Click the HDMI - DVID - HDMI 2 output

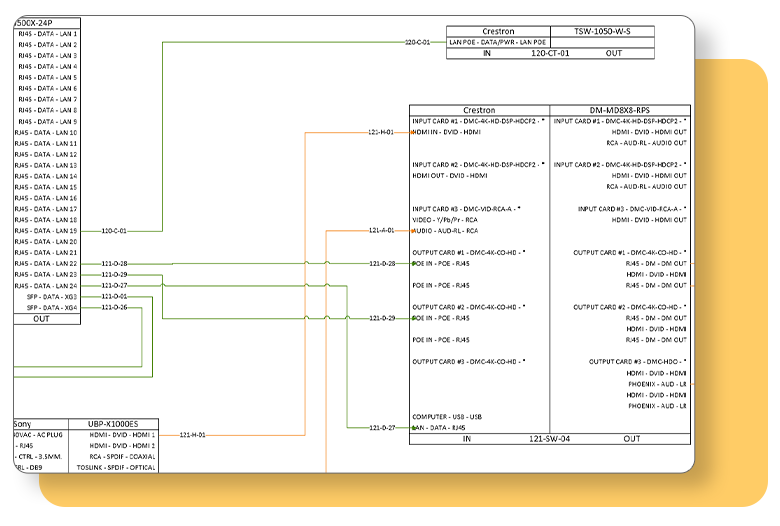point(122,446)
